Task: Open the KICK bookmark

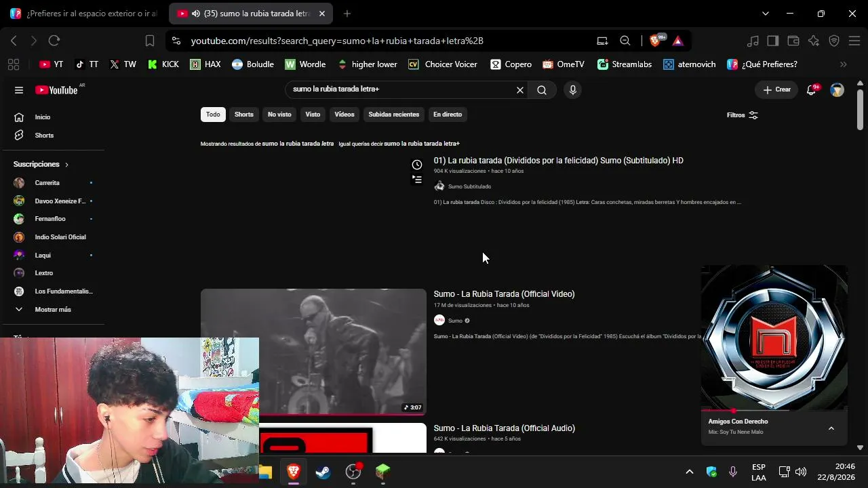Action: (x=163, y=64)
